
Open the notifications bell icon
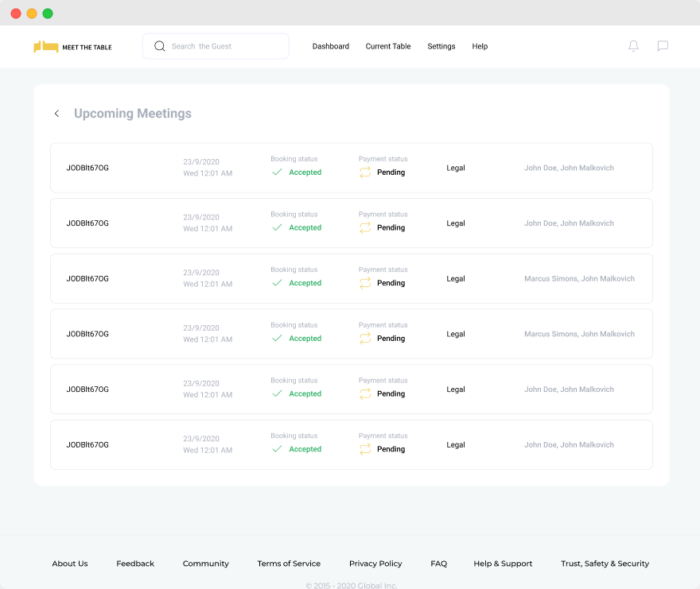[x=633, y=46]
